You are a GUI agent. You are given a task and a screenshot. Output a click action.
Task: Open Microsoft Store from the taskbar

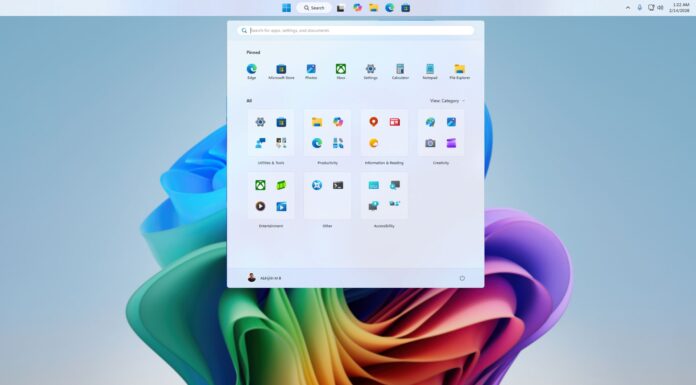[405, 8]
